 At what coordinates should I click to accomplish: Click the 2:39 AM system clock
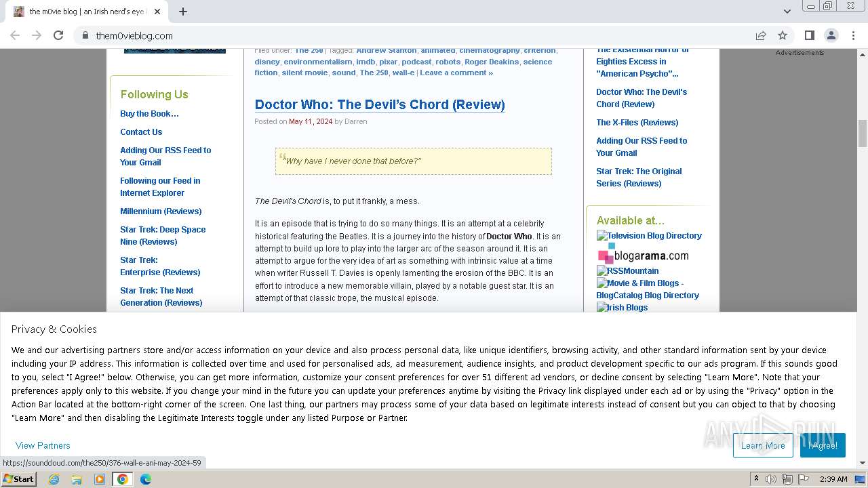tap(833, 479)
